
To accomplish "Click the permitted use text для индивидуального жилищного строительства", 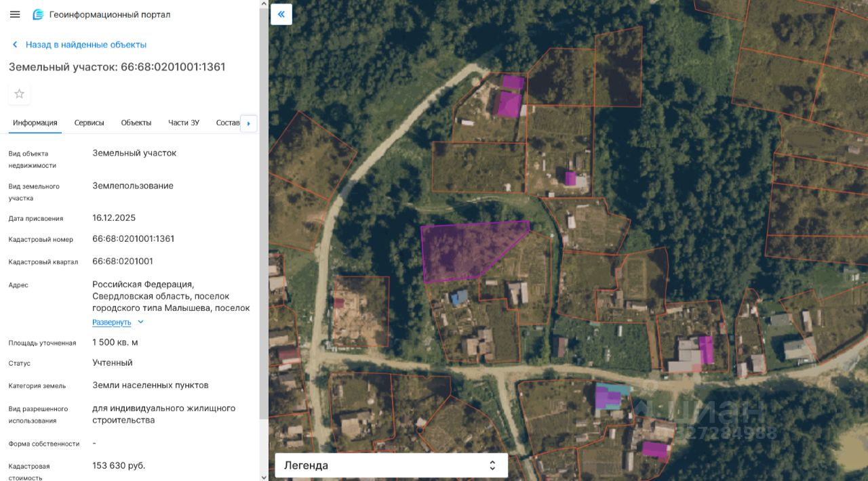I will pyautogui.click(x=164, y=415).
